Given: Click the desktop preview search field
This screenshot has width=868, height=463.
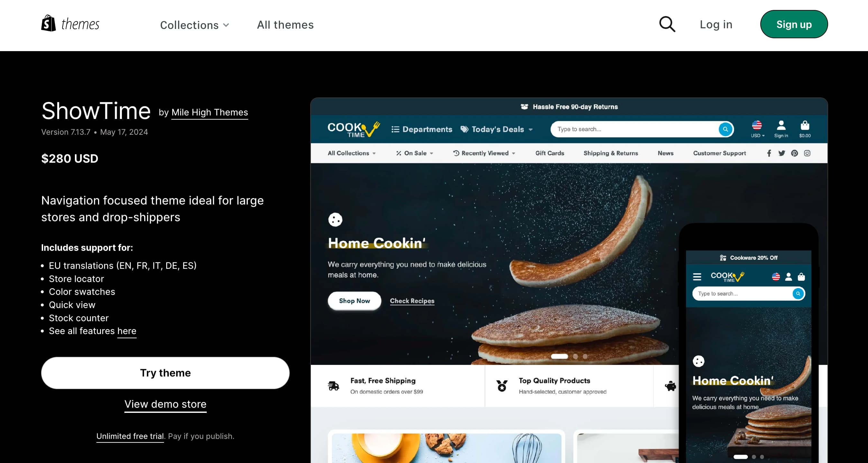Looking at the screenshot, I should pyautogui.click(x=636, y=129).
